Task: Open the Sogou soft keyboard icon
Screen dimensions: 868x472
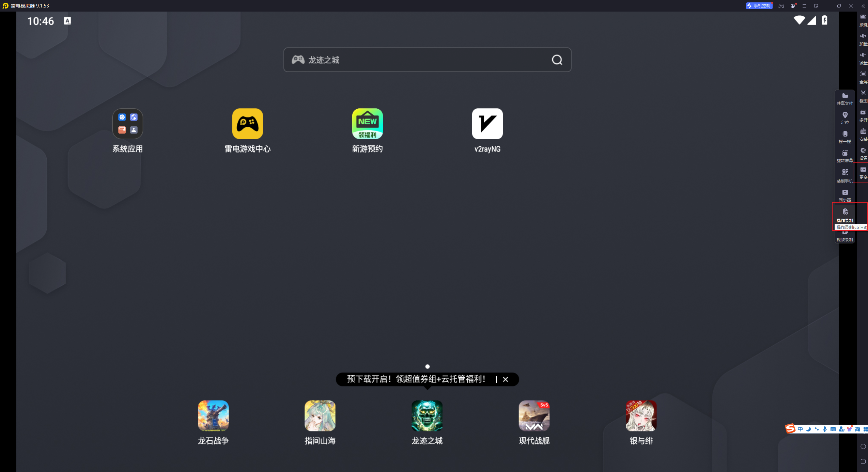Action: (x=833, y=429)
